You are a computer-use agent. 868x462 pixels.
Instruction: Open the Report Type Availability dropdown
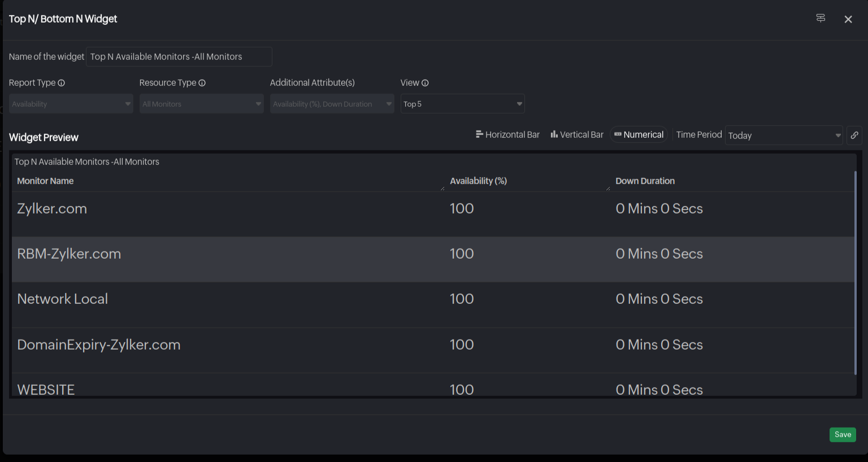coord(71,104)
